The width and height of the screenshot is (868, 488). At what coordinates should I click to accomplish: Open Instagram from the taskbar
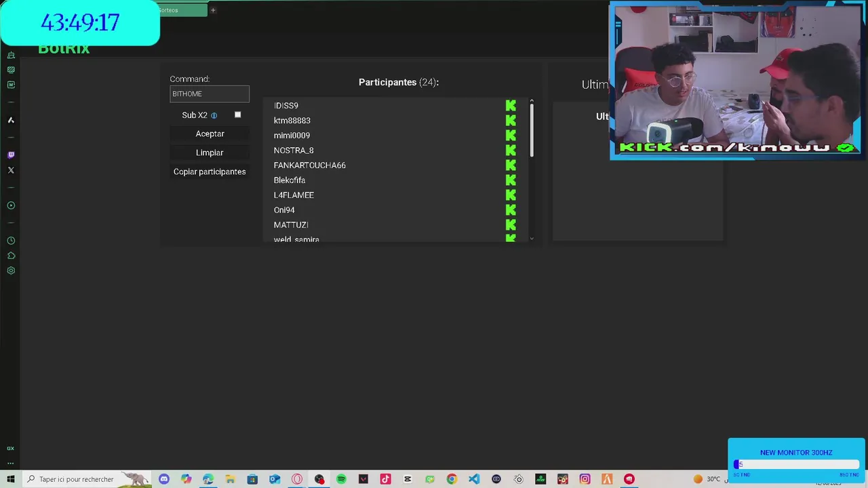(585, 479)
